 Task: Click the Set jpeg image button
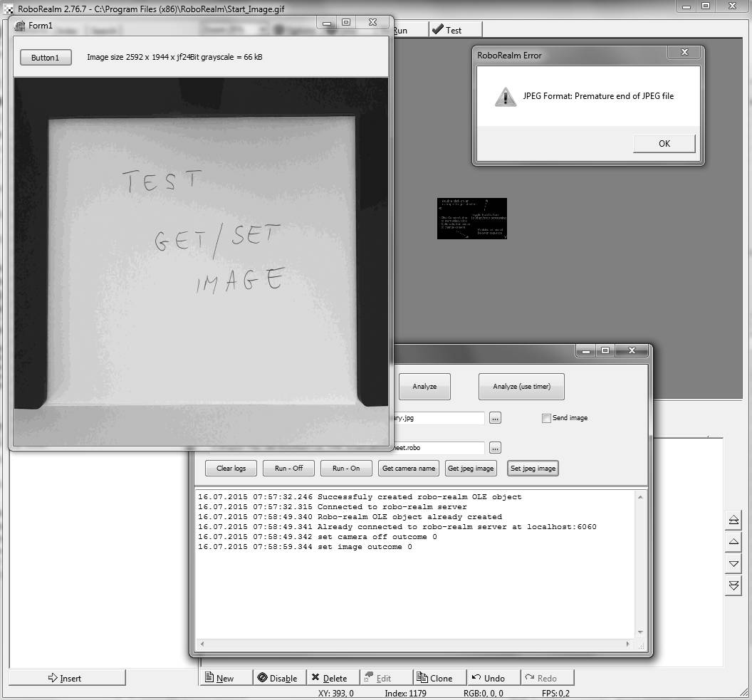533,469
